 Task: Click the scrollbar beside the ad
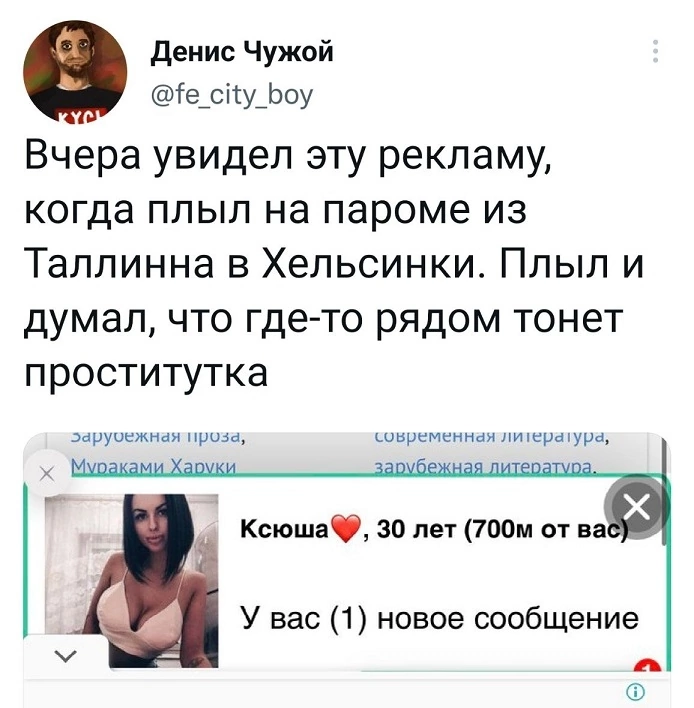[x=664, y=492]
